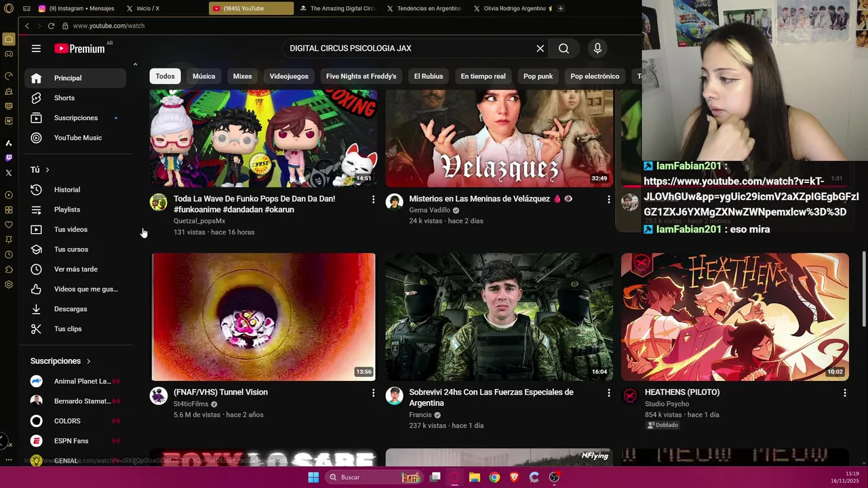Open Opera GX sidebar home icon
This screenshot has width=868, height=488.
[x=9, y=39]
